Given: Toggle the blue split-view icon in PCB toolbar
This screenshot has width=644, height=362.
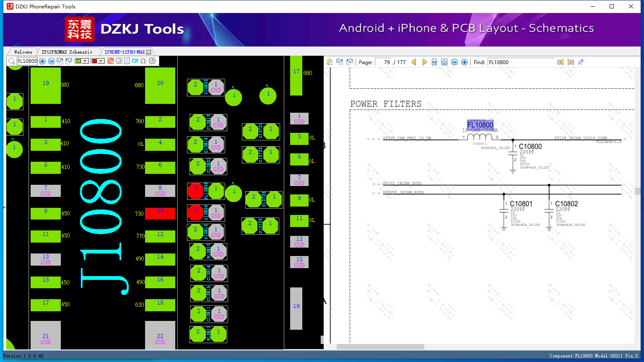Looking at the screenshot, I should (x=127, y=61).
